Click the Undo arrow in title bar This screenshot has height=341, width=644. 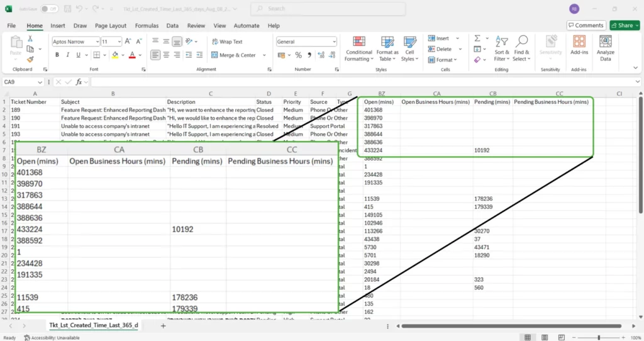click(79, 8)
